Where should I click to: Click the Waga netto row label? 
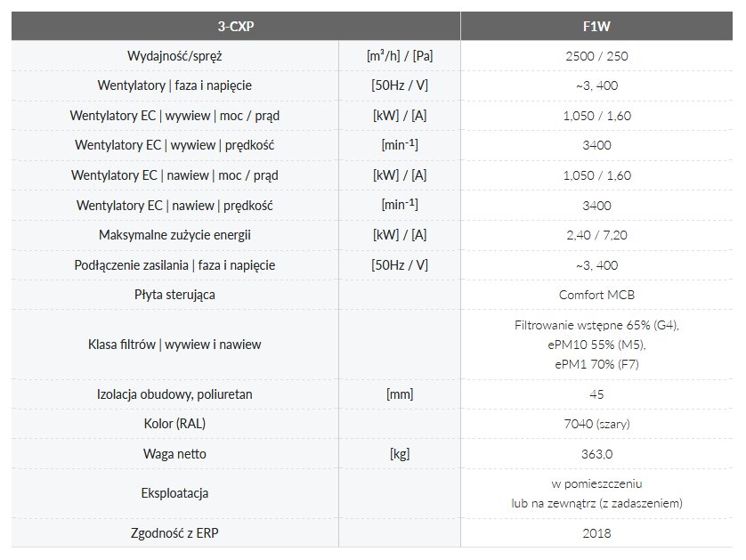pos(174,454)
